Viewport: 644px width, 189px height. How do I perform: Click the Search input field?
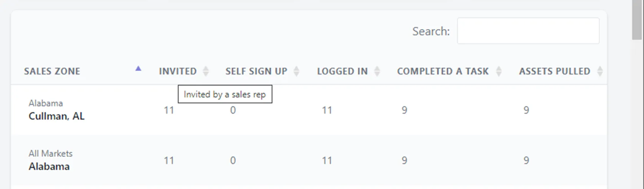528,31
